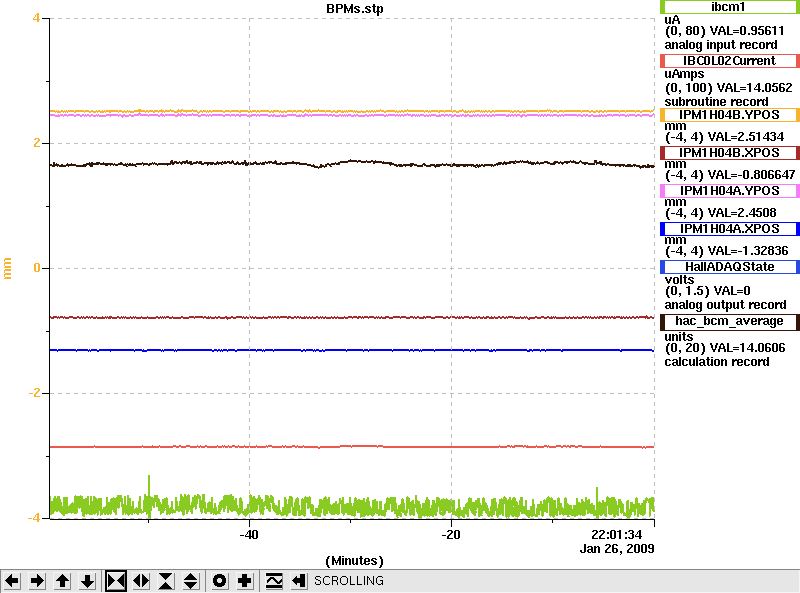Click the BPMs.stp graph title
The width and height of the screenshot is (800, 593).
[x=355, y=9]
